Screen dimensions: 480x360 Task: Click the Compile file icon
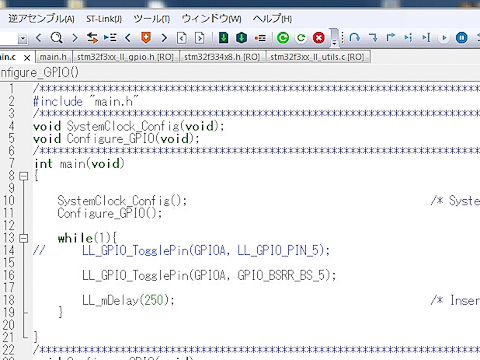[224, 38]
